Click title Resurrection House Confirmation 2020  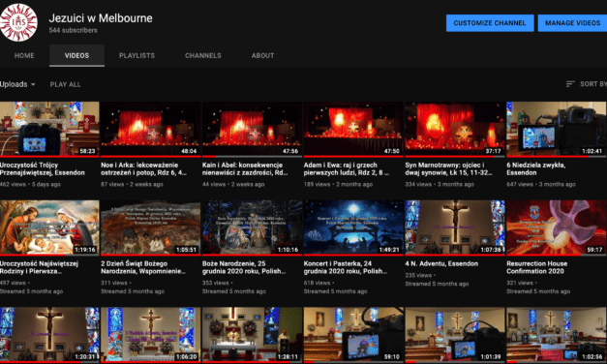[536, 267]
